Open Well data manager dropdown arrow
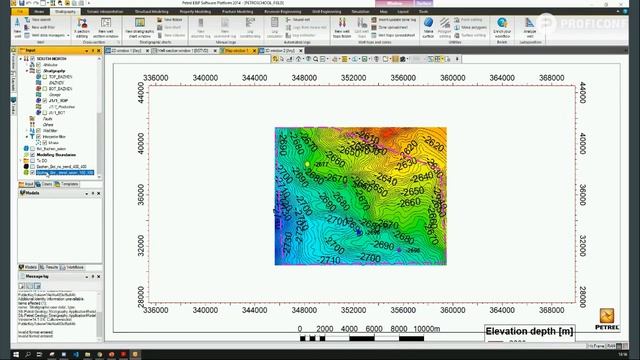This screenshot has width=640, height=360. click(x=68, y=36)
